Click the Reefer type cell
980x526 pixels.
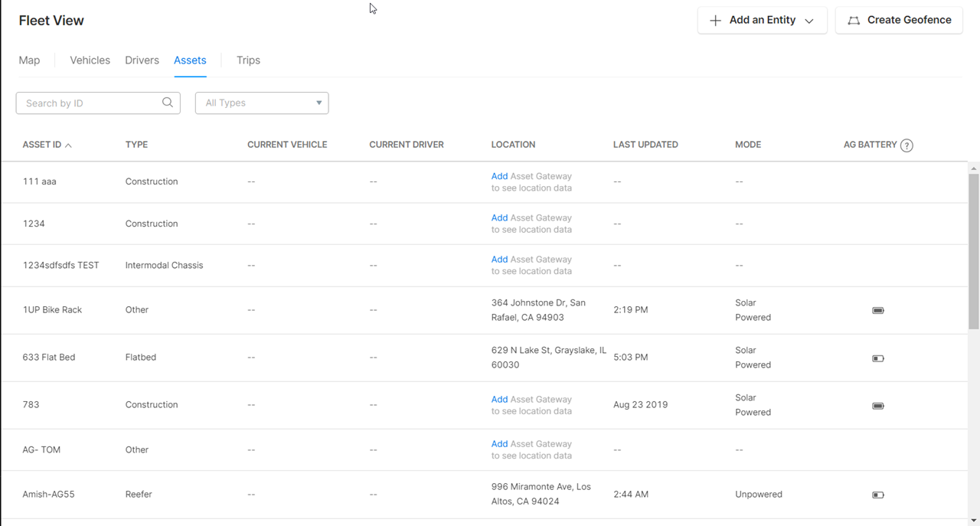click(139, 495)
